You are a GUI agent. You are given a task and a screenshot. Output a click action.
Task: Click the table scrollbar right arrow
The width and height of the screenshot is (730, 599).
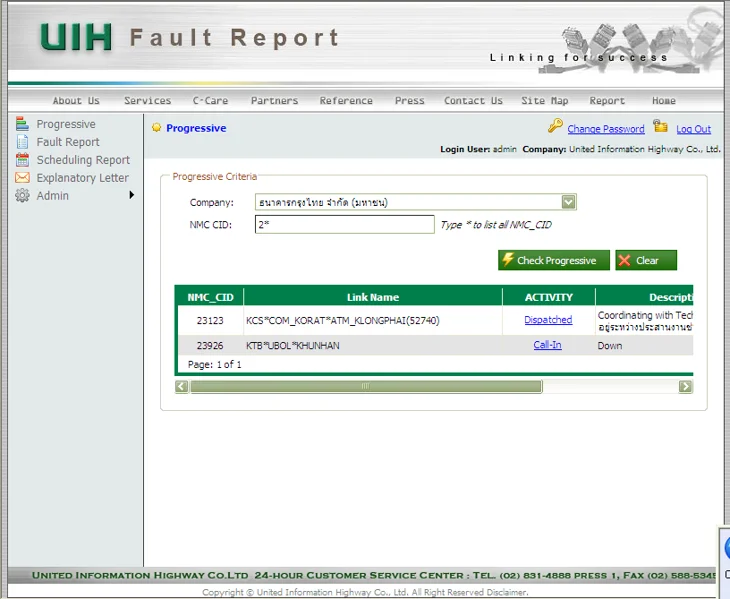click(685, 386)
